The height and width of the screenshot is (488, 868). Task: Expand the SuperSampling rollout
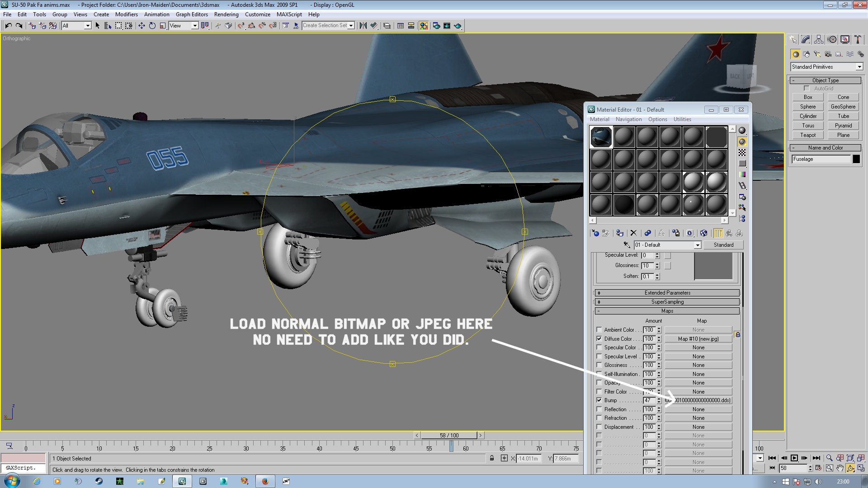coord(667,302)
